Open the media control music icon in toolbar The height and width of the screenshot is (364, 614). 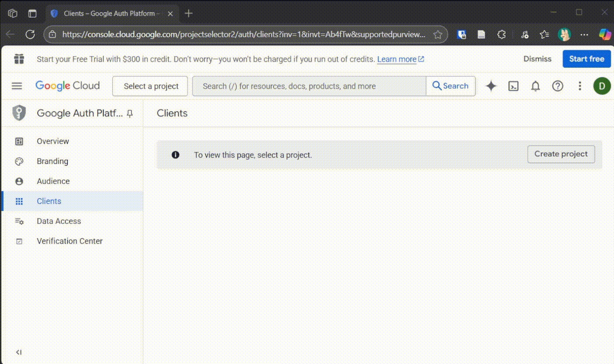tap(525, 35)
